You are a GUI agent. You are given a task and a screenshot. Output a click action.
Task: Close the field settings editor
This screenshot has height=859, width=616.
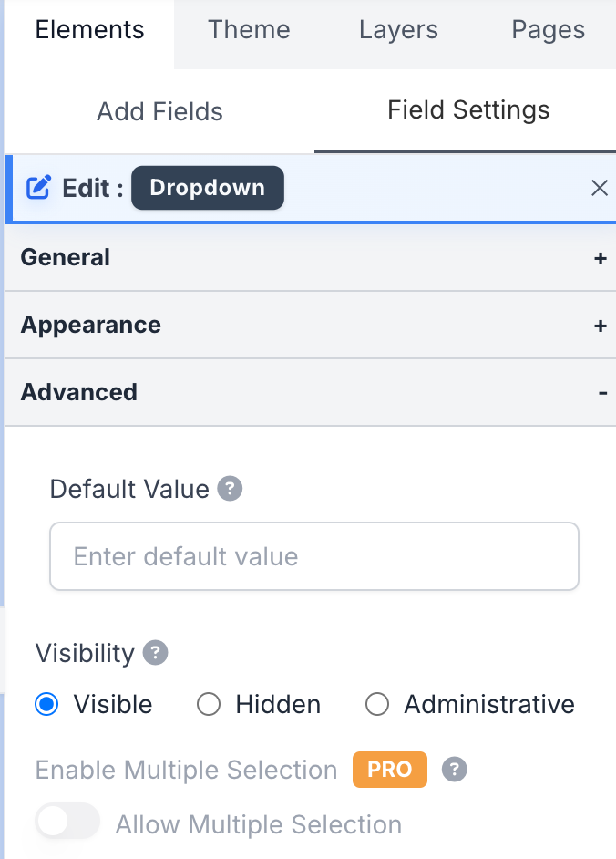click(x=599, y=189)
